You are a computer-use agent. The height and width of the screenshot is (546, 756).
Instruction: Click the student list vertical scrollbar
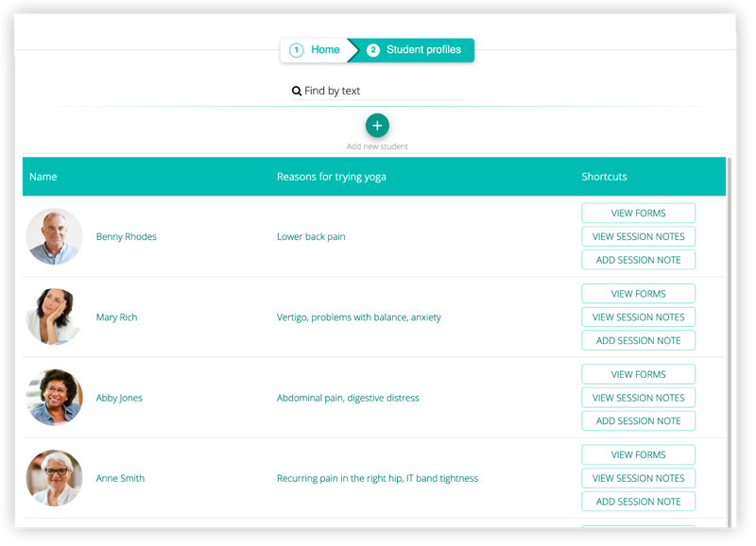pos(729,342)
